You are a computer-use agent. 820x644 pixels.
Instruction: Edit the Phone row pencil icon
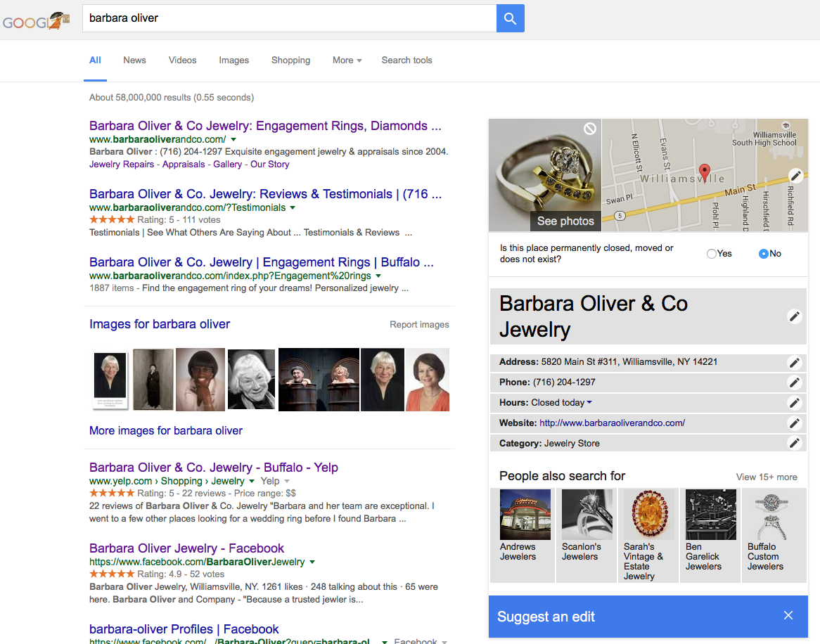pos(795,382)
